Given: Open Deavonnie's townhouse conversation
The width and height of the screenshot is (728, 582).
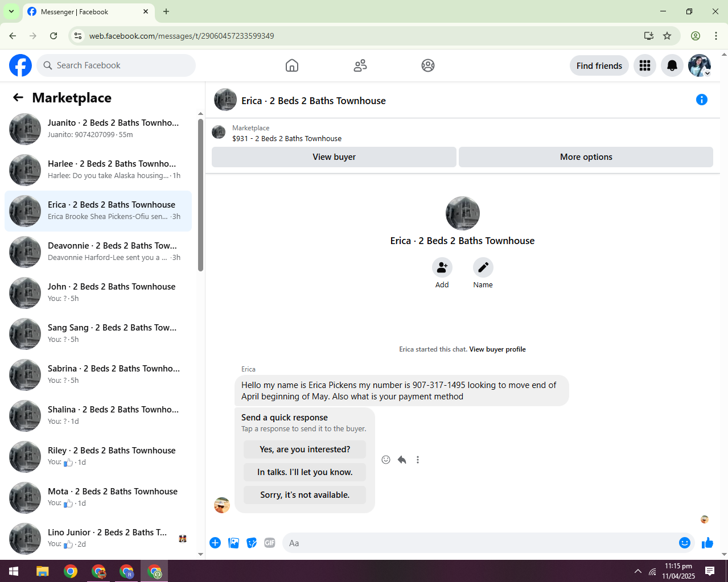Looking at the screenshot, I should [x=98, y=252].
